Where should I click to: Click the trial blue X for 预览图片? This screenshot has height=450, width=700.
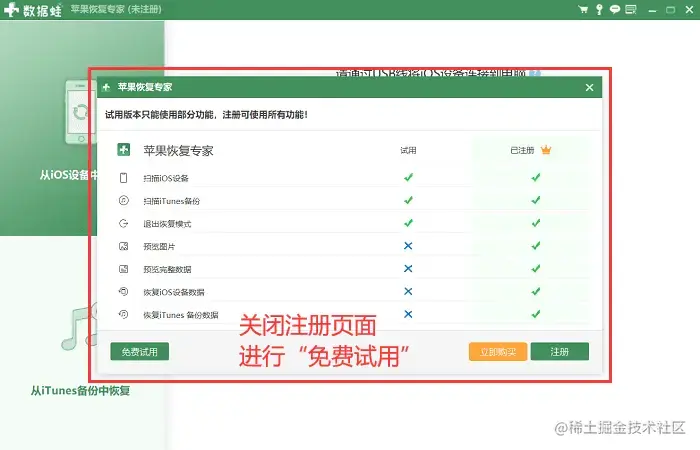tap(408, 246)
